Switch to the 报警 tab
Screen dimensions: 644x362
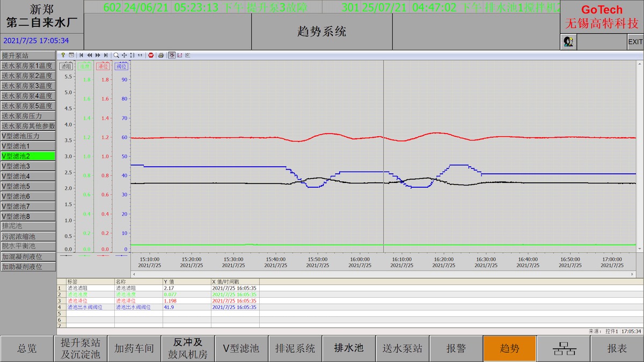(x=456, y=349)
